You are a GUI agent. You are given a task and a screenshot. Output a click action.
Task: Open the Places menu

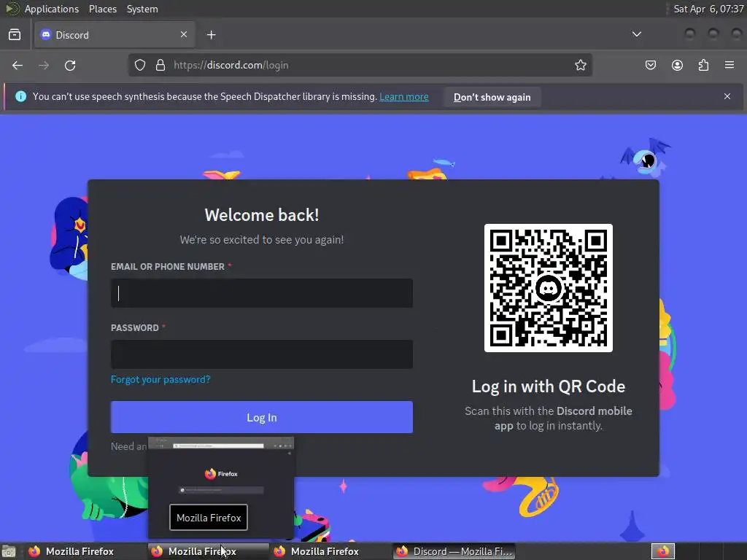click(x=102, y=9)
